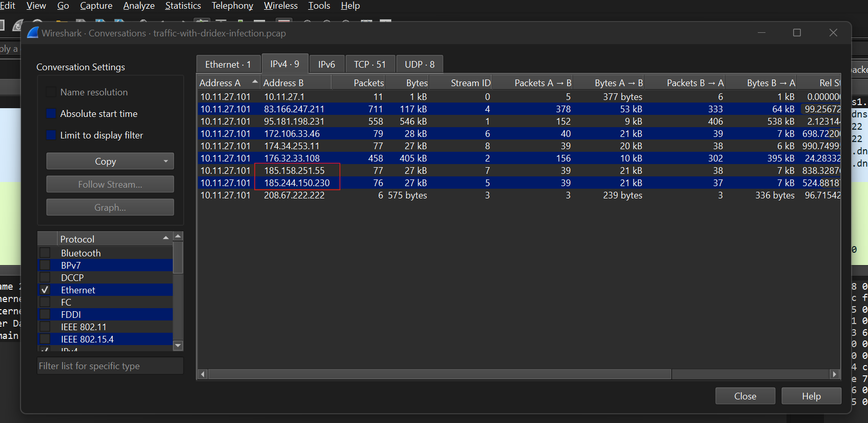
Task: Select the 172.106.33.46 conversation row
Action: 519,133
